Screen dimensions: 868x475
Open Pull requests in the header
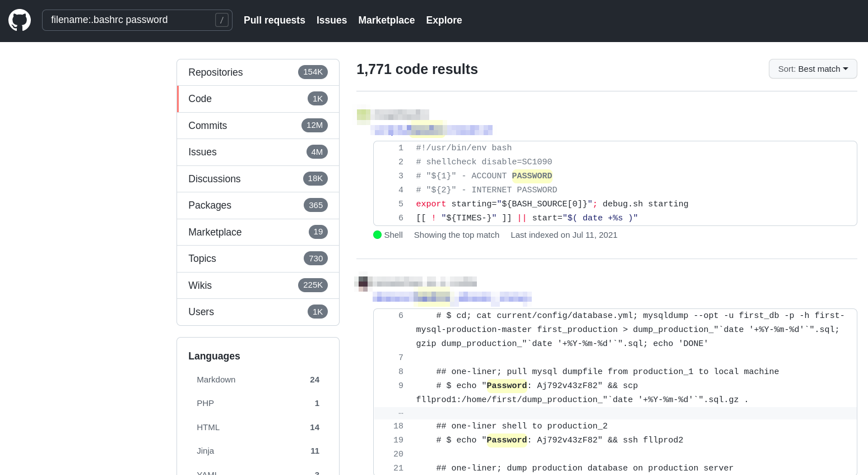tap(275, 20)
